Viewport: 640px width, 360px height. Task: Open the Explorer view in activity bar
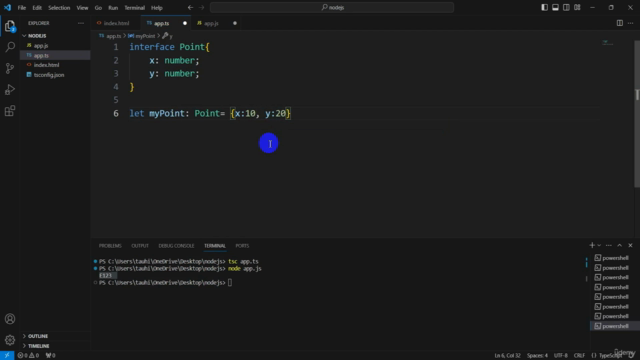tap(10, 27)
